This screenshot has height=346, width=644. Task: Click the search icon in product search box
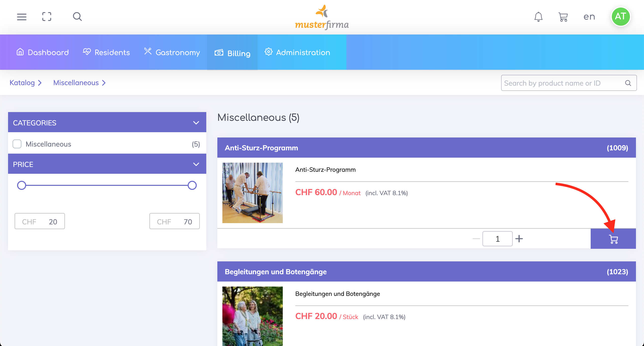click(x=628, y=83)
